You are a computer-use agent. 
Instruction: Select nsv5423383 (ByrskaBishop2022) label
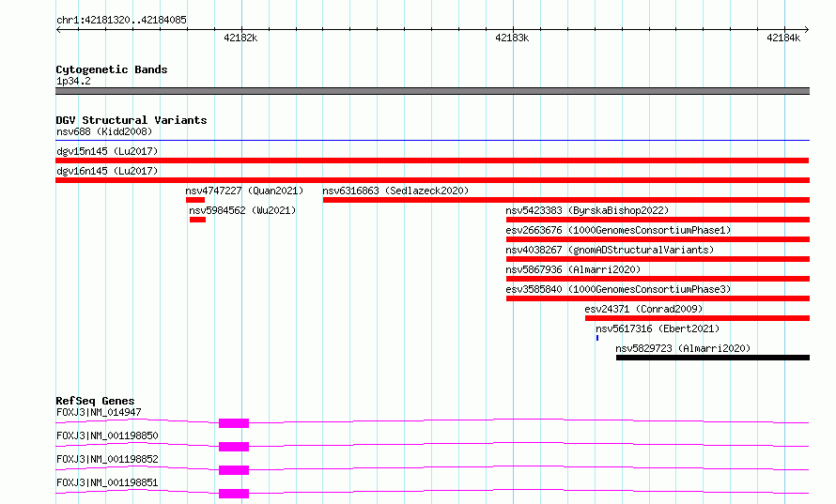coord(587,210)
